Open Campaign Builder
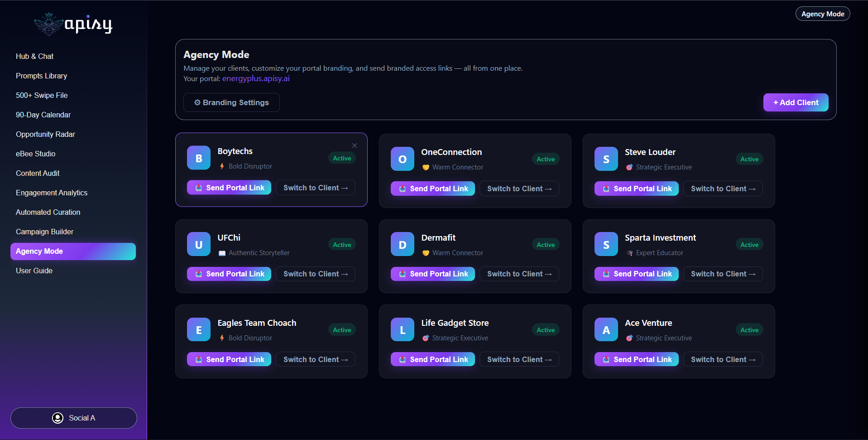 tap(73, 232)
